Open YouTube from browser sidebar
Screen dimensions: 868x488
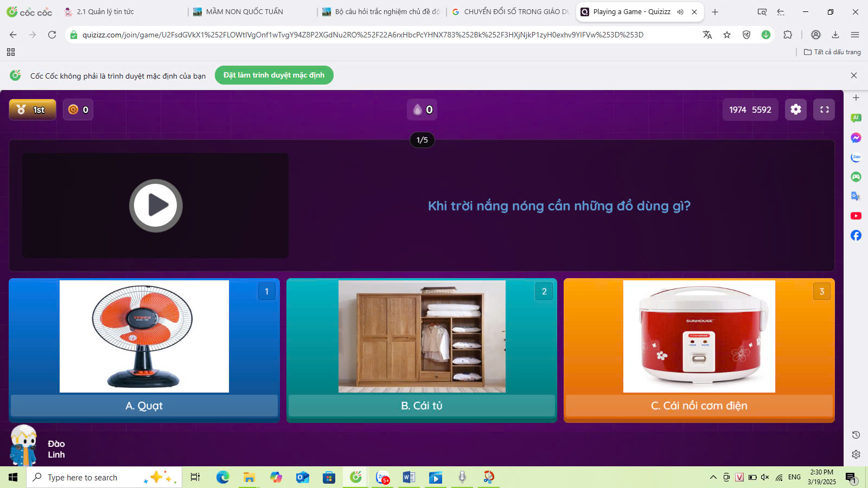[x=856, y=216]
